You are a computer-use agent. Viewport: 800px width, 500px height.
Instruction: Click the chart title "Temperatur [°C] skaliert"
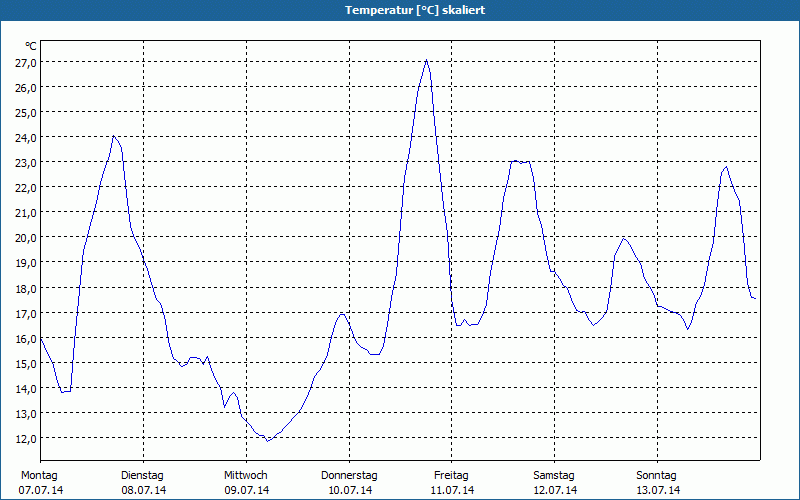pyautogui.click(x=400, y=10)
